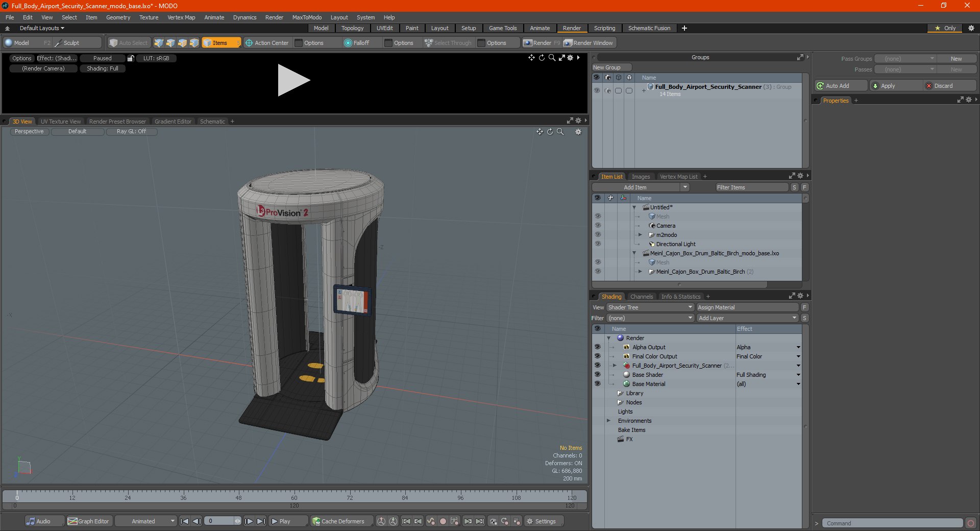
Task: Click the Render F9 button
Action: [x=542, y=43]
